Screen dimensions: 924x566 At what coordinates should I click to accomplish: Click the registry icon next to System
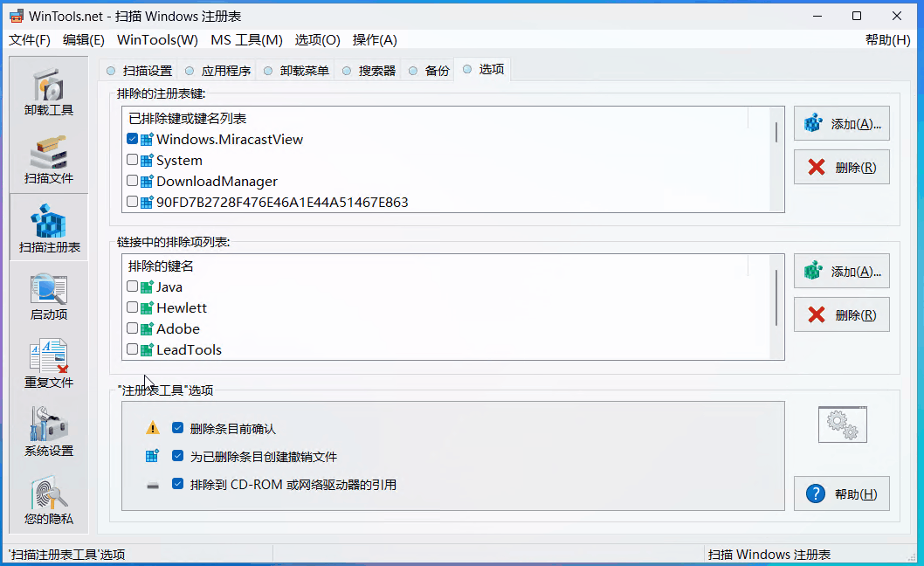pyautogui.click(x=147, y=161)
